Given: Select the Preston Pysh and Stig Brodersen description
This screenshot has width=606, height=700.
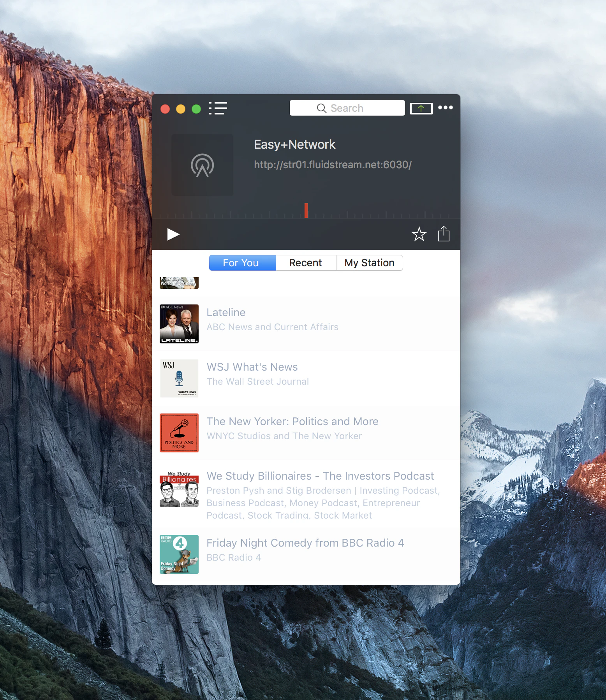Looking at the screenshot, I should 323,503.
